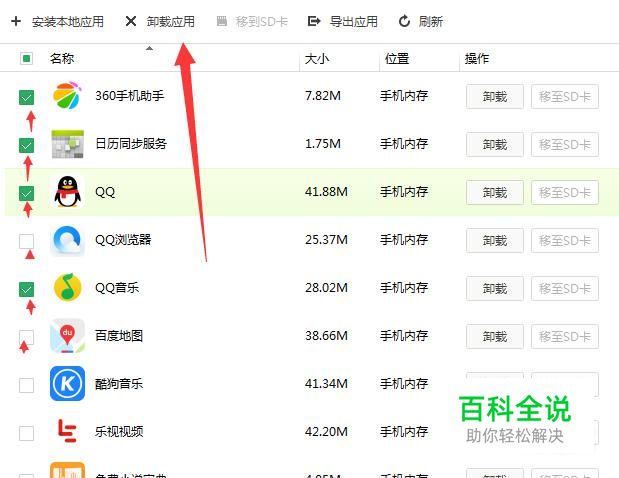Uncheck the QQ row checkbox
Screen dimensions: 619x478
[26, 193]
